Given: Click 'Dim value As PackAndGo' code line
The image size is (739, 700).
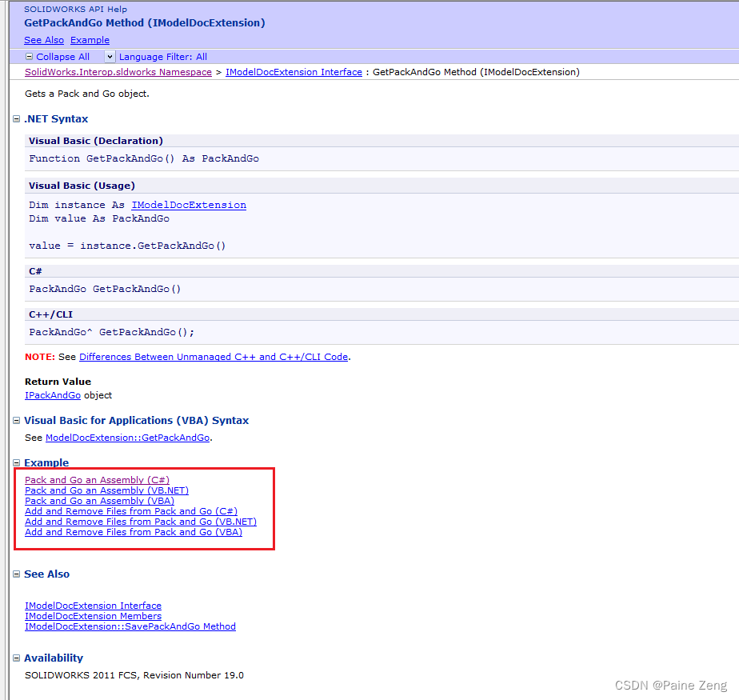Looking at the screenshot, I should [x=99, y=218].
